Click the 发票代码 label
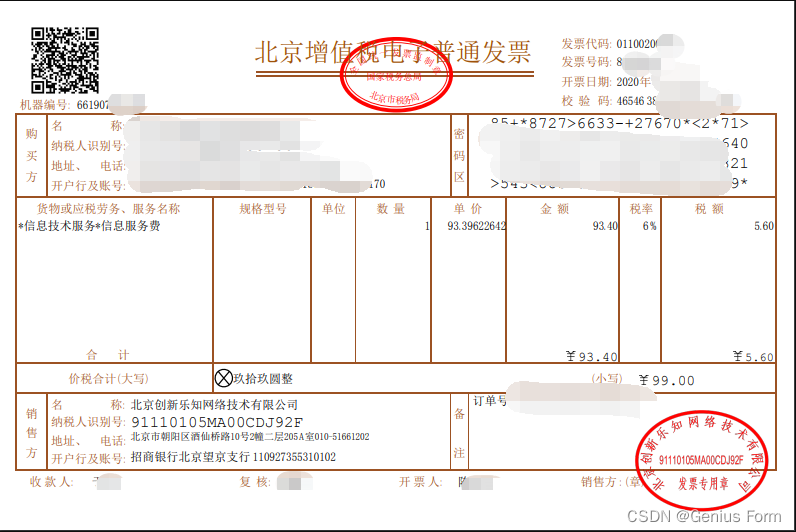The width and height of the screenshot is (796, 532). click(x=586, y=44)
